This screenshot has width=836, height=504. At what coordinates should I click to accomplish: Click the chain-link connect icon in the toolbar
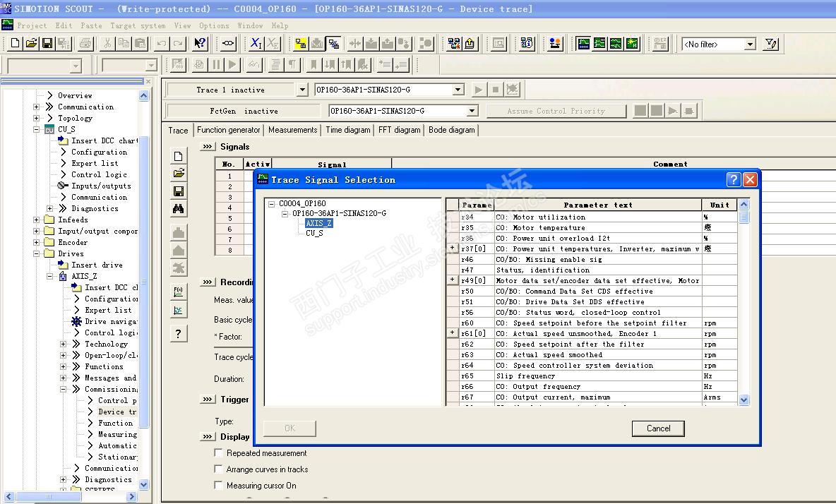[228, 43]
